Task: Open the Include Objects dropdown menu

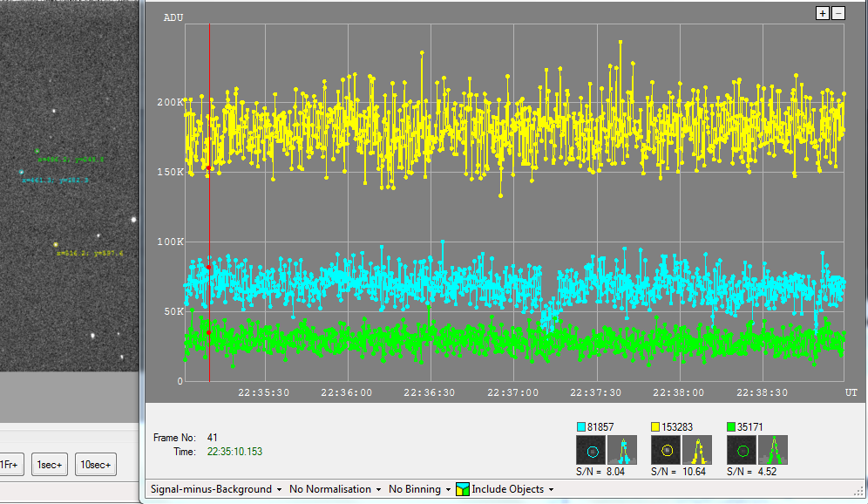Action: 512,489
